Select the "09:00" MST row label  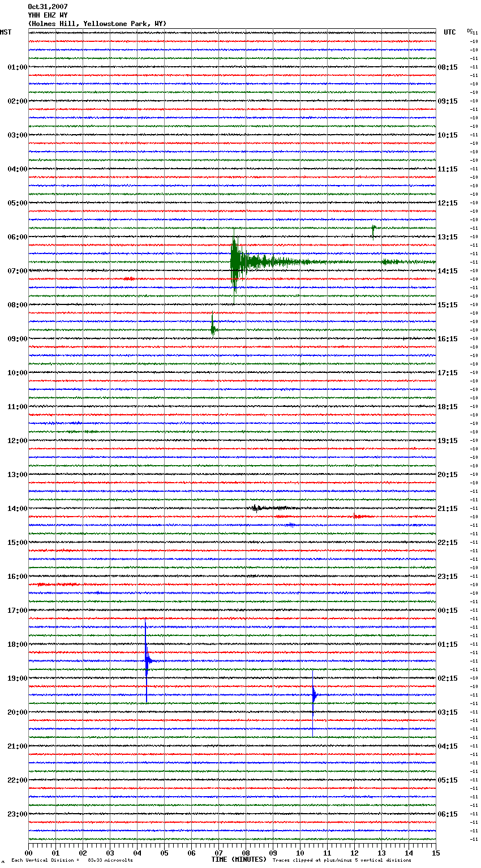tap(18, 339)
